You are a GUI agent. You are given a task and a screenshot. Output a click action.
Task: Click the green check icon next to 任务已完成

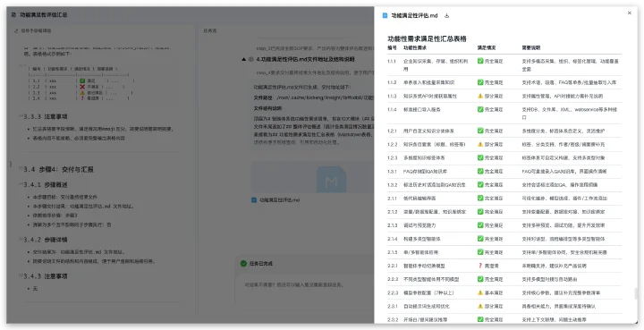(x=243, y=264)
